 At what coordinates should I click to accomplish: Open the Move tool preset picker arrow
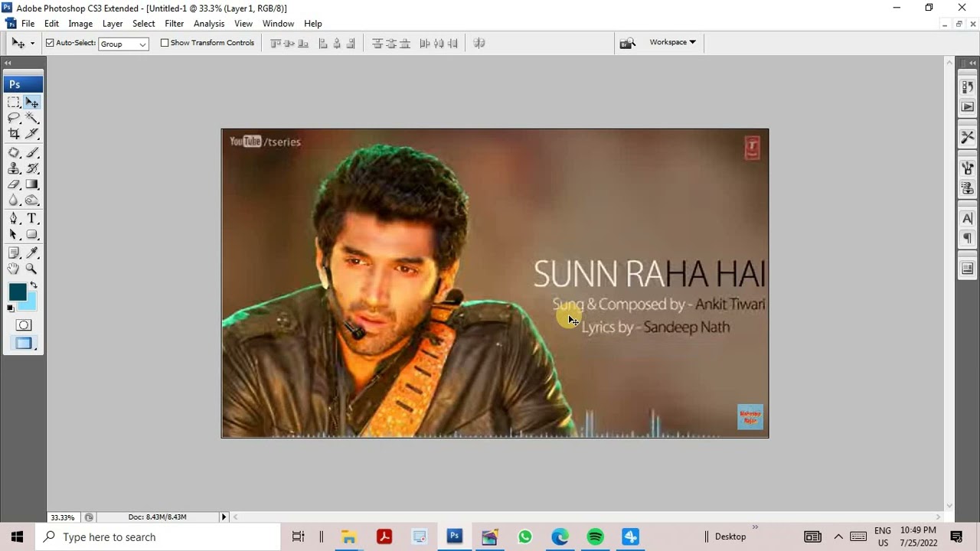pyautogui.click(x=32, y=44)
